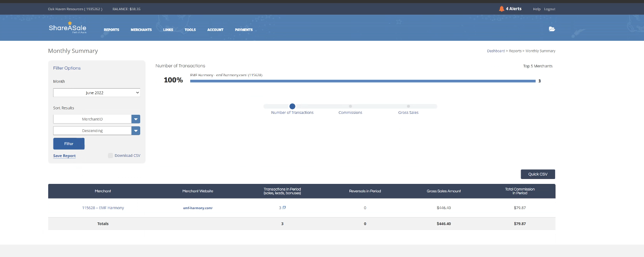Screen dimensions: 644x257
Task: Expand the Month dropdown showing June 2022
Action: (97, 93)
